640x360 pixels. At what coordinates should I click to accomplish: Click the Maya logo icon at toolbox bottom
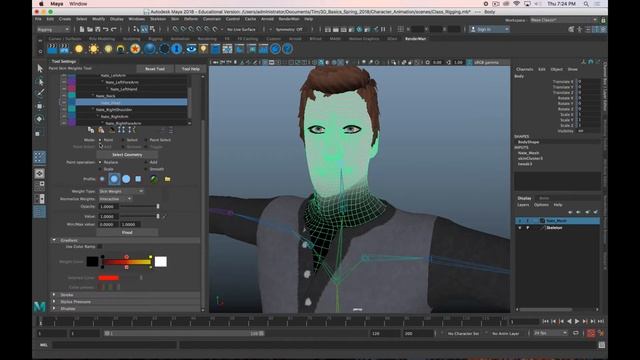coord(40,306)
